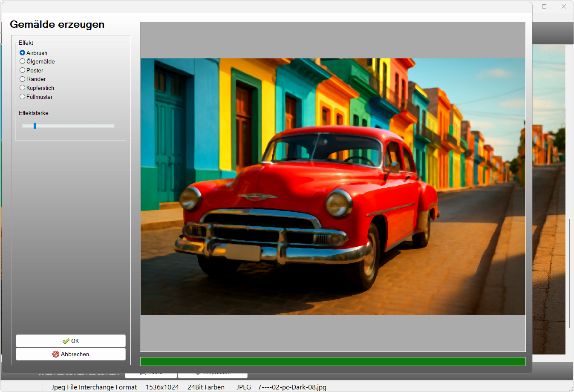
Task: Confirm with the green checkmark OK button
Action: click(71, 341)
